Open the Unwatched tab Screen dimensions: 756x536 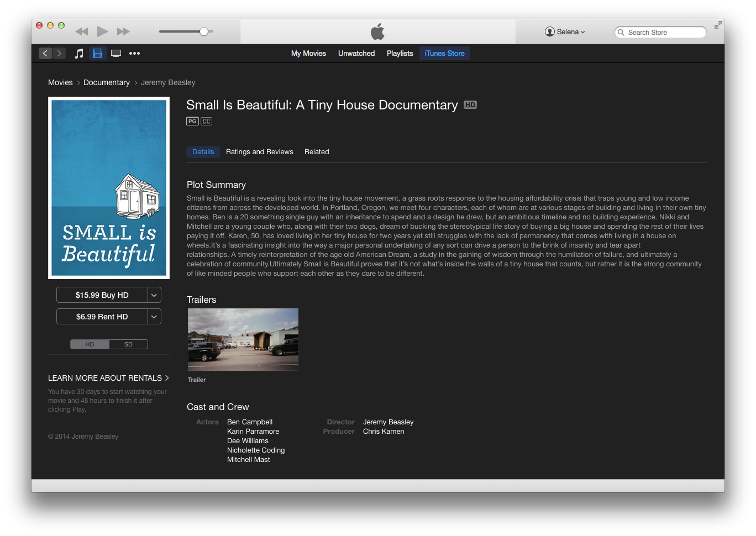[356, 54]
